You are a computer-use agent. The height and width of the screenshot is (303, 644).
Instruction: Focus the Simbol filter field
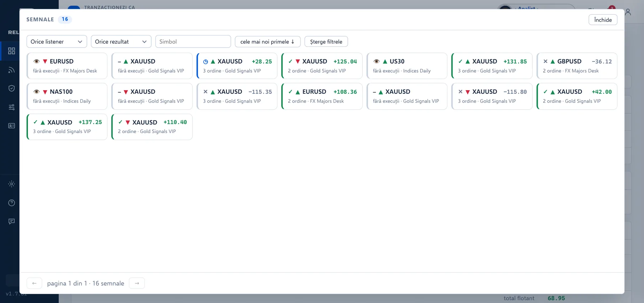(193, 41)
